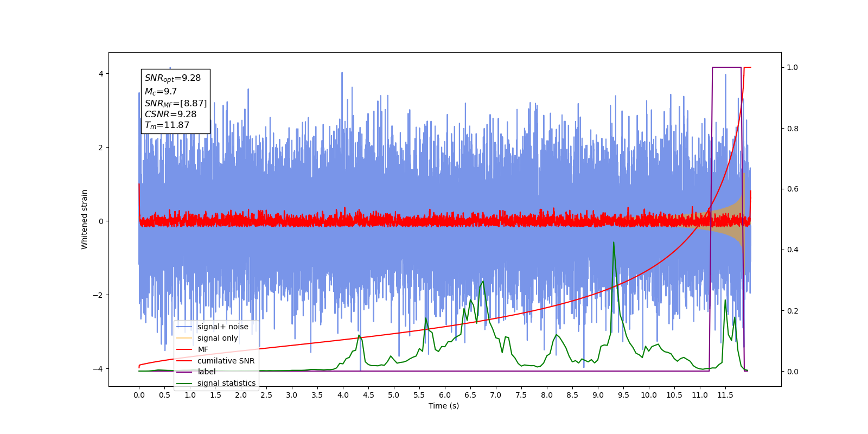The width and height of the screenshot is (868, 434).
Task: Click the −2 tick on the strain axis
Action: point(98,295)
